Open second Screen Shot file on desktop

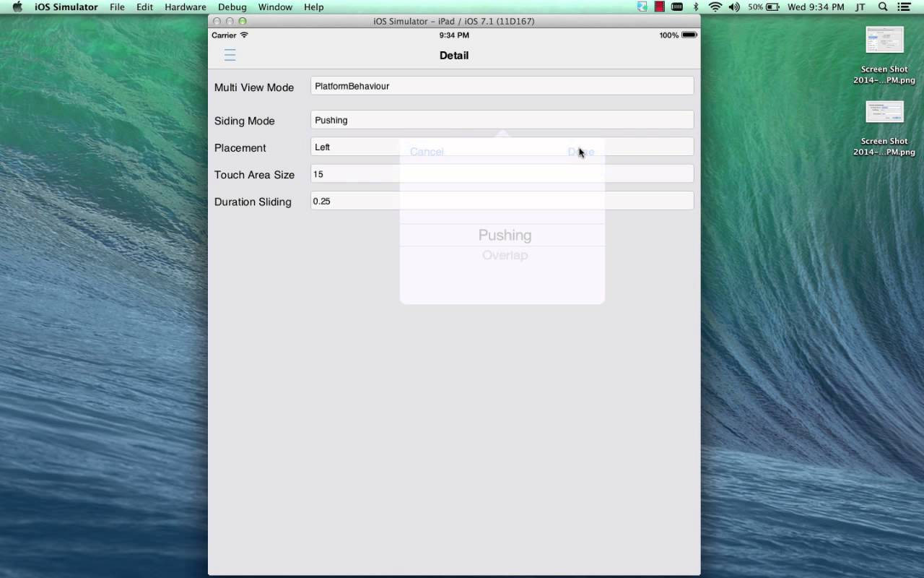(884, 128)
